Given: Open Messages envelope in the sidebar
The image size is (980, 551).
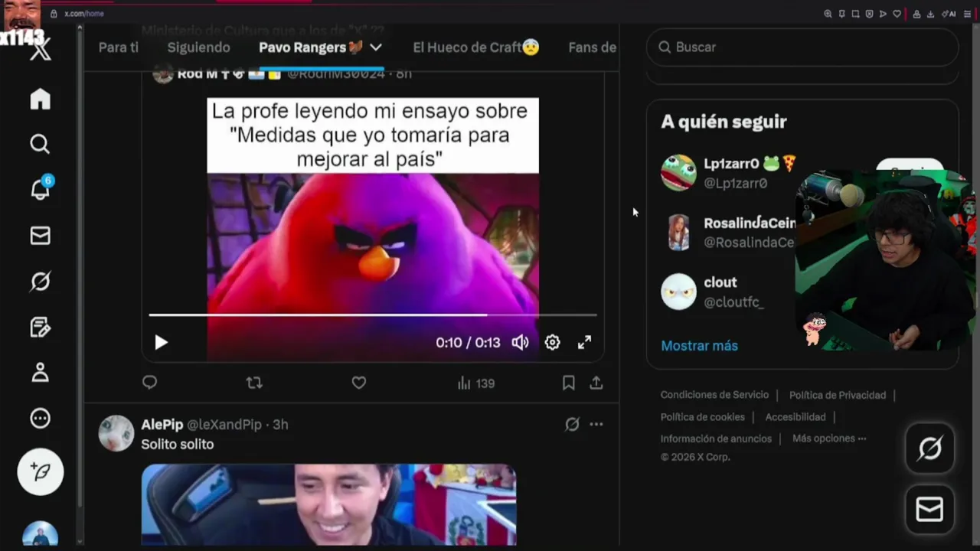Looking at the screenshot, I should pyautogui.click(x=40, y=236).
